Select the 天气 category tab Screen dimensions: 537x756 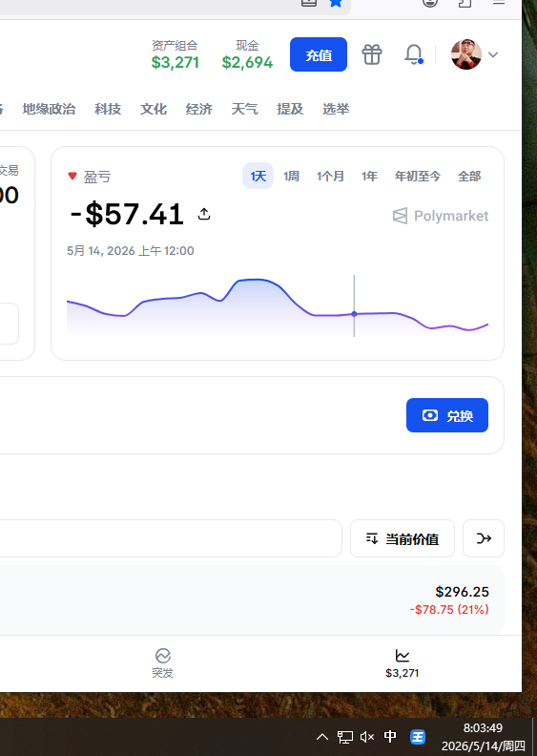244,109
